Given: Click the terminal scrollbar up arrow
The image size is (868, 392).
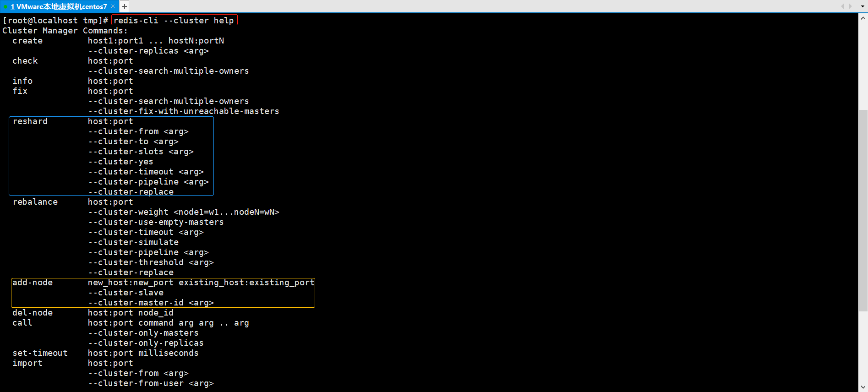Looking at the screenshot, I should pos(863,18).
